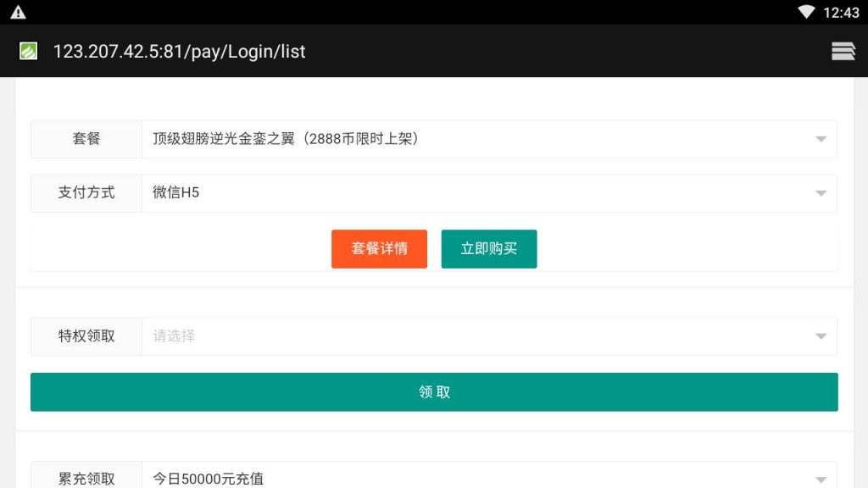Viewport: 868px width, 488px height.
Task: Select the 微信H5 payment option field
Action: tap(339, 193)
